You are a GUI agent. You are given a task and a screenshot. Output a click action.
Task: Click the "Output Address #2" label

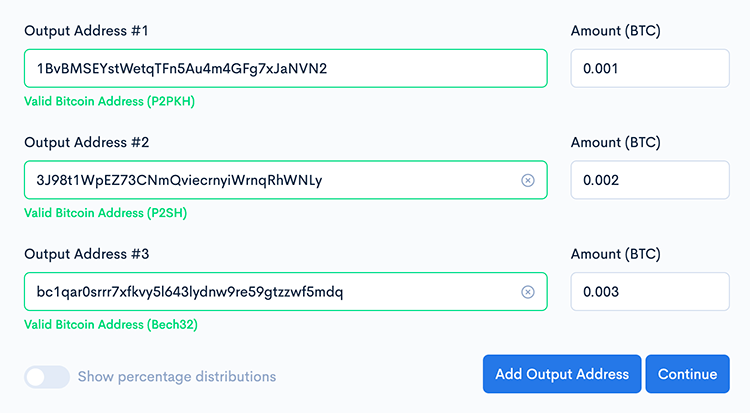(86, 142)
